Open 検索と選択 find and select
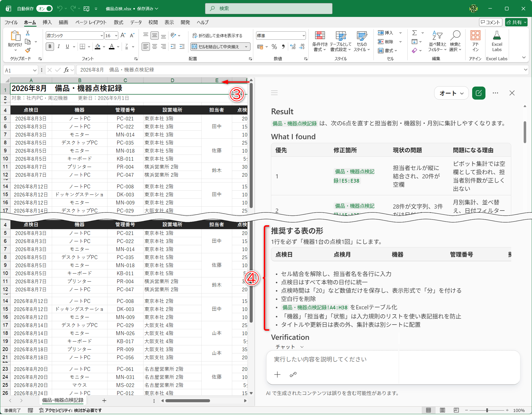Viewport: 532px width, 415px height. [x=455, y=41]
